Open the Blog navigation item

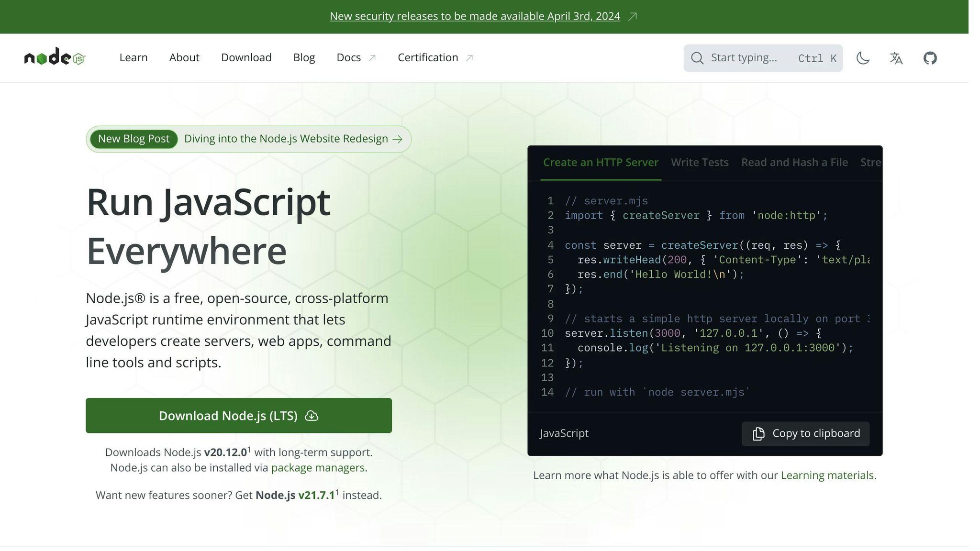tap(304, 57)
